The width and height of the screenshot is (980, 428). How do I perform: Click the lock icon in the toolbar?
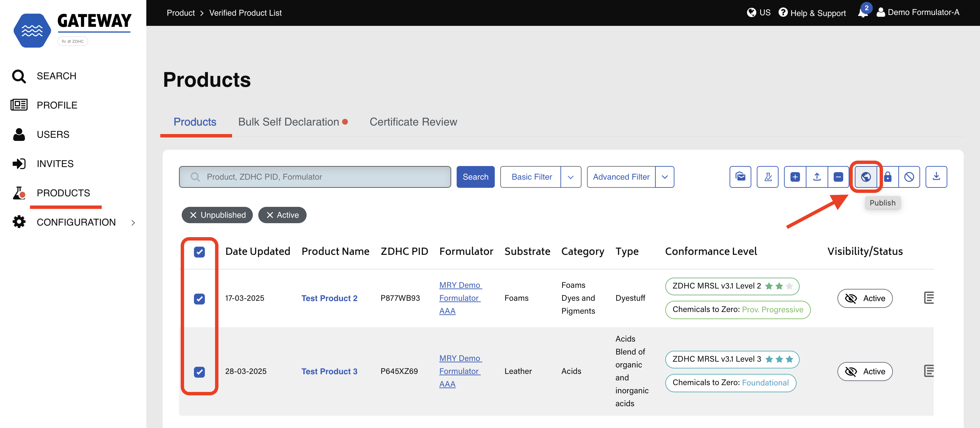pos(887,177)
